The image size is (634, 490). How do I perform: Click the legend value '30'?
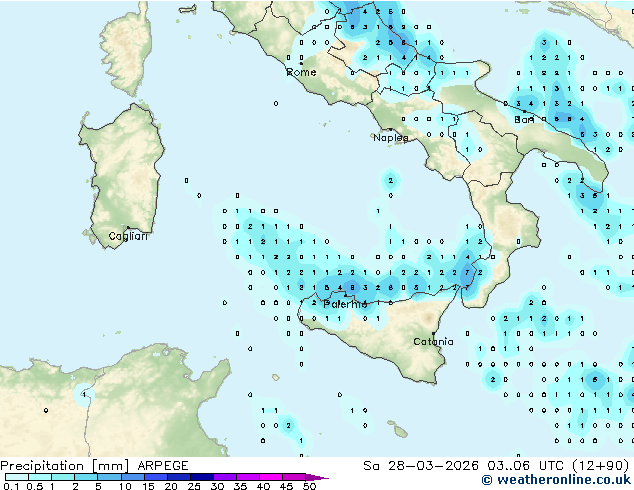pyautogui.click(x=217, y=486)
